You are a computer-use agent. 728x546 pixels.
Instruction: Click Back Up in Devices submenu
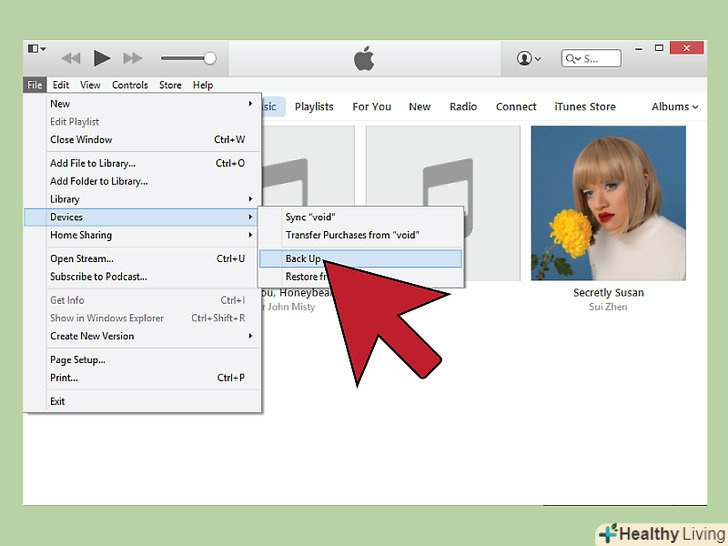click(x=361, y=259)
